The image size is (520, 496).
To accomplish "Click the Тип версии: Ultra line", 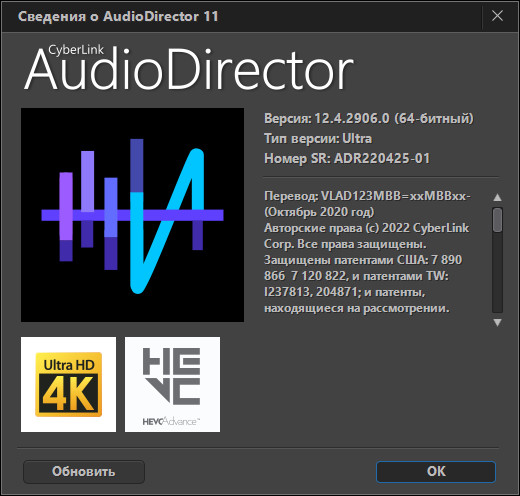I will click(318, 138).
